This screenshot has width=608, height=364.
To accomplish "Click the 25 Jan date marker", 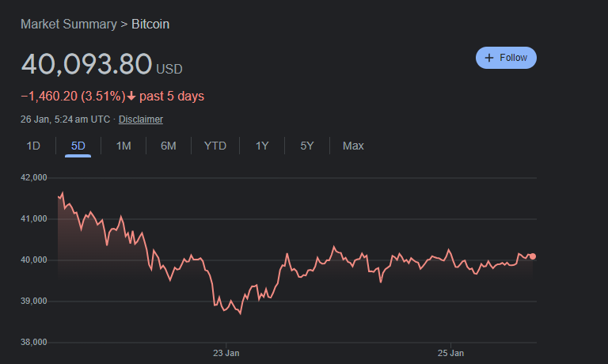I will (450, 352).
